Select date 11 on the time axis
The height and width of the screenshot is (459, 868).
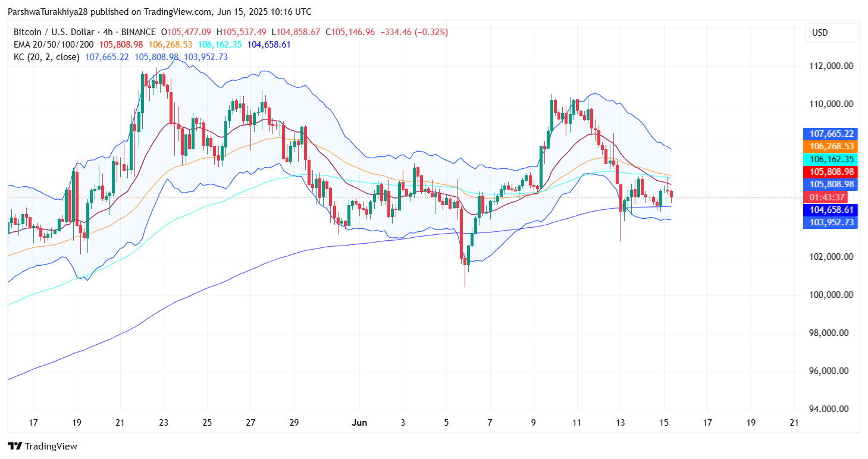point(576,423)
